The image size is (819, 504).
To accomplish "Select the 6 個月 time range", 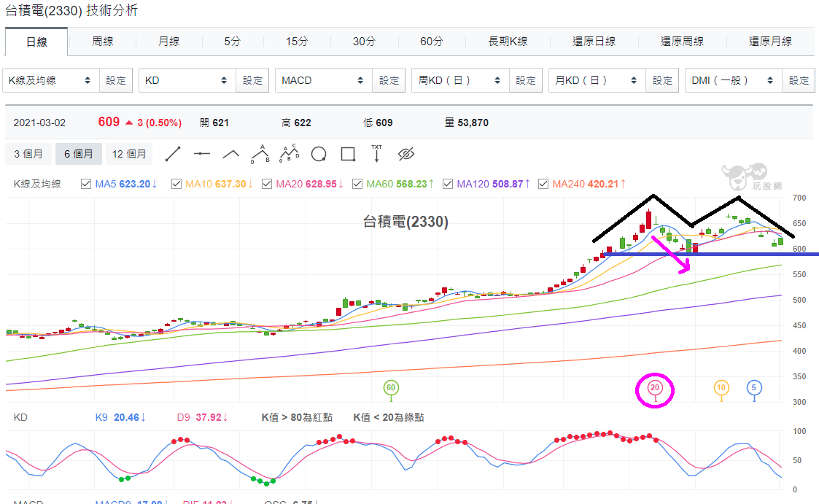I will 78,154.
